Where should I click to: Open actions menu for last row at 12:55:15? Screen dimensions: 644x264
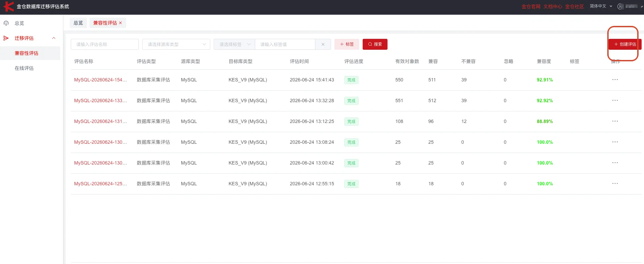(x=615, y=184)
